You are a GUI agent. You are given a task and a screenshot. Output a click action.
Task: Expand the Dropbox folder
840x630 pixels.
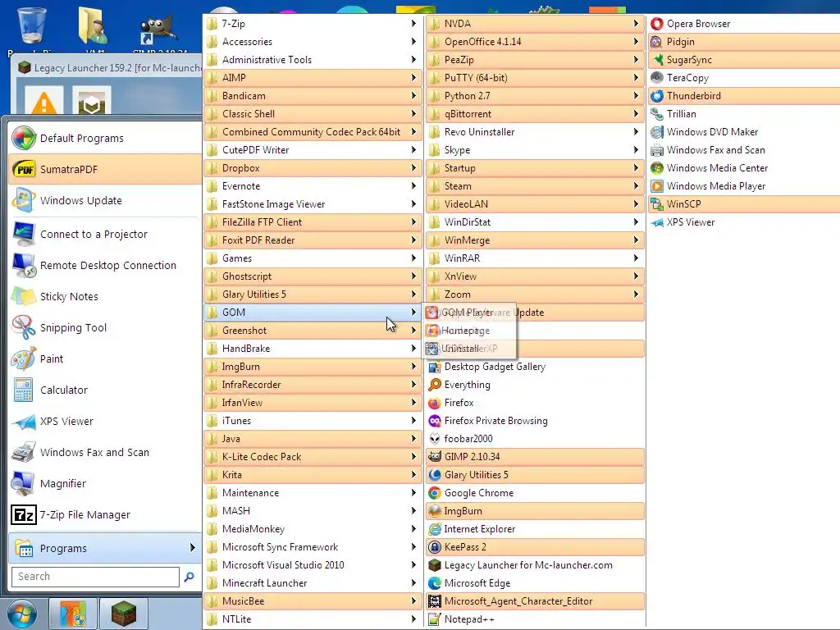pyautogui.click(x=313, y=168)
